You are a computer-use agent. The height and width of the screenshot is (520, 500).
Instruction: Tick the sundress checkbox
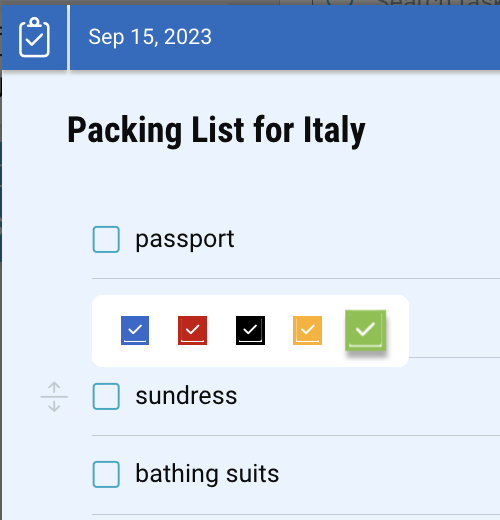pyautogui.click(x=106, y=396)
